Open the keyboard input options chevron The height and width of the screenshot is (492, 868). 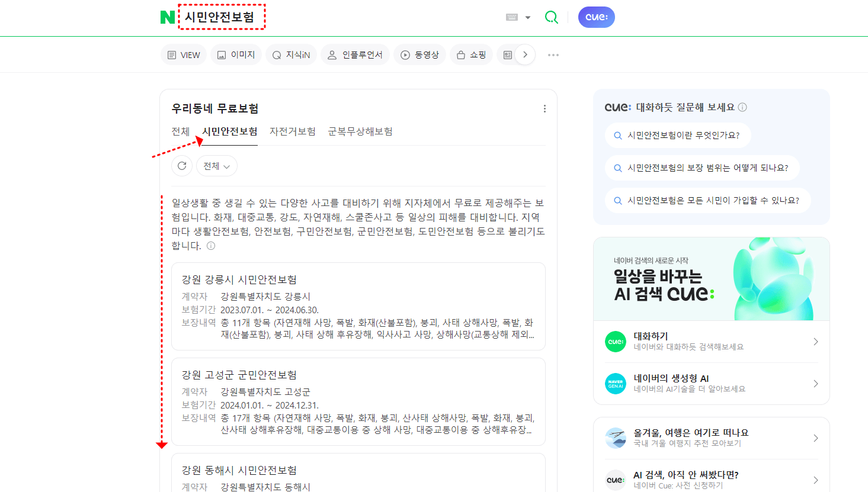click(x=527, y=17)
